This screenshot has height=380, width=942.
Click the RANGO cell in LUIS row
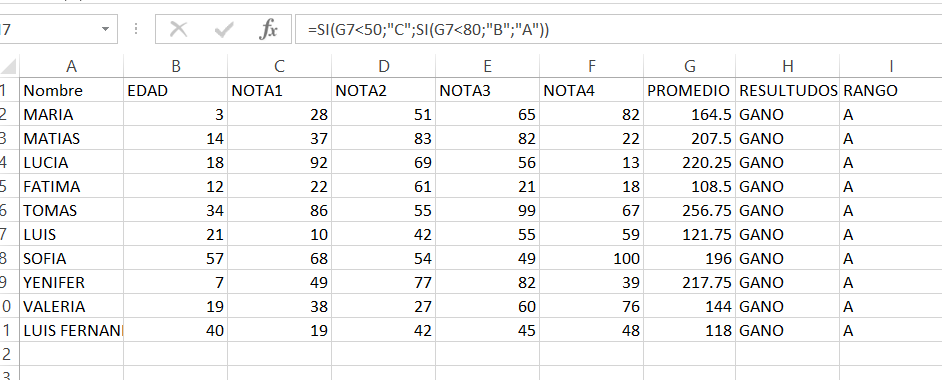click(x=891, y=235)
